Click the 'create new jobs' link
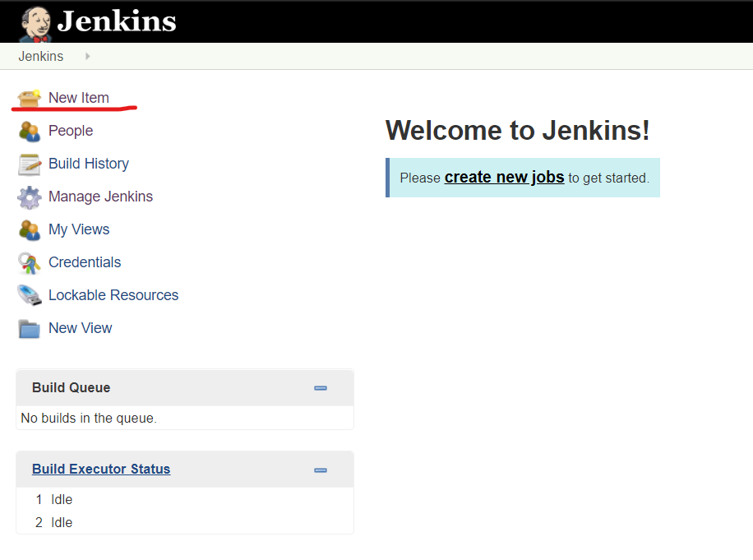 coord(504,178)
